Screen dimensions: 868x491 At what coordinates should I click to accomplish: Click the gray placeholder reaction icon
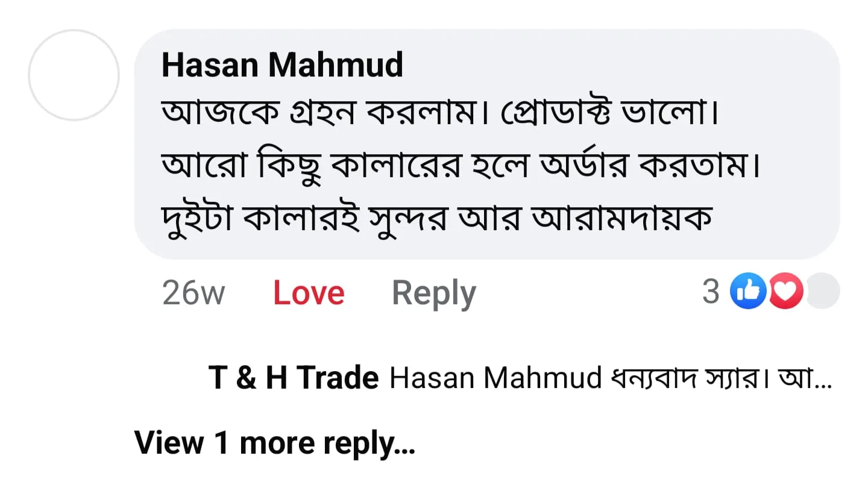point(823,291)
